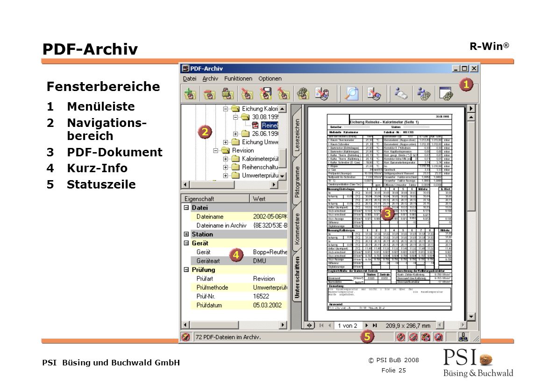This screenshot has width=555, height=392.
Task: Click the network computers status bar icon
Action: [x=463, y=337]
